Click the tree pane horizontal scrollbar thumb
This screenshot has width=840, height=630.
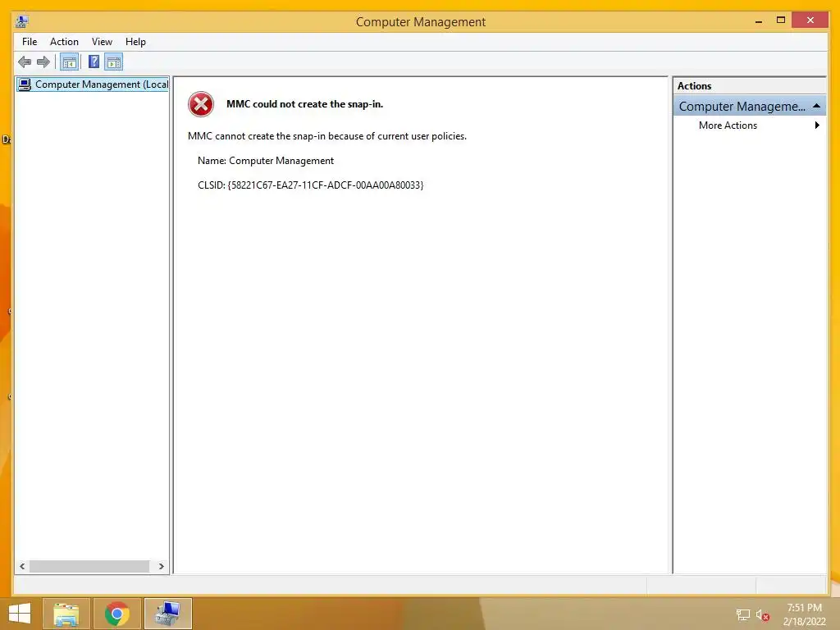click(89, 566)
